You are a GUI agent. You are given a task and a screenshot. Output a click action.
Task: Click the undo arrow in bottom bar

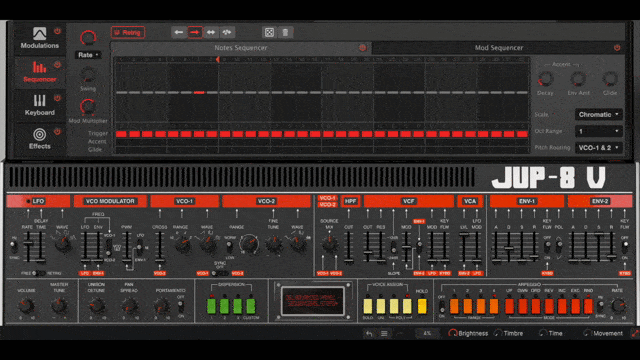click(x=369, y=333)
